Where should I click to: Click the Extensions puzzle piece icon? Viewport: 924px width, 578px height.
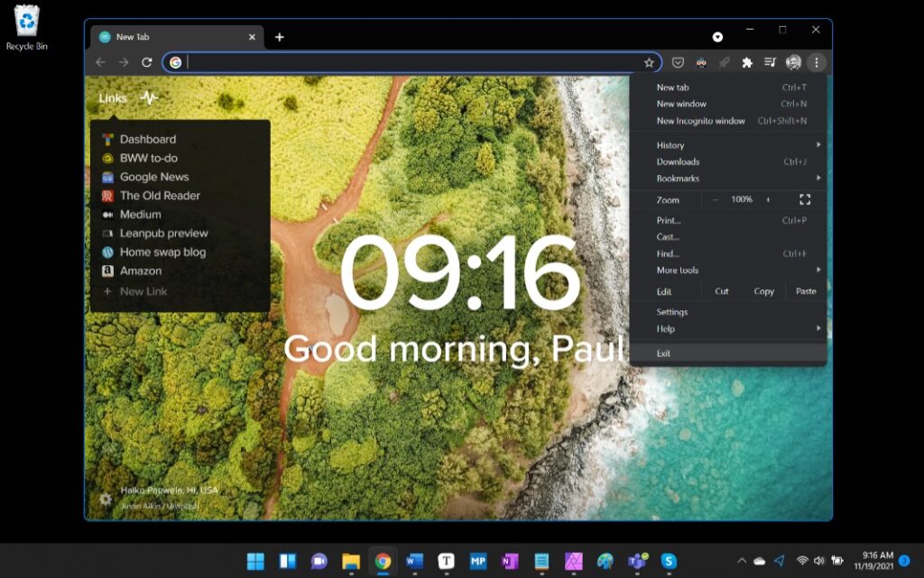748,62
